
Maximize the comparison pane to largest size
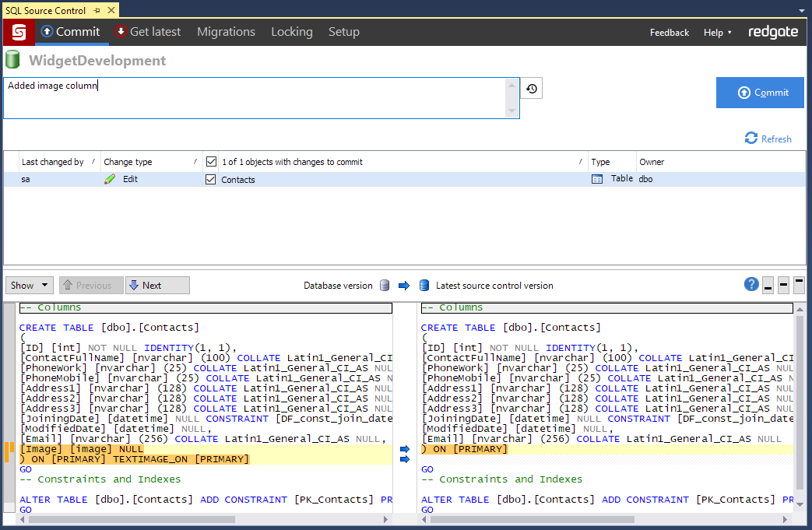[799, 285]
